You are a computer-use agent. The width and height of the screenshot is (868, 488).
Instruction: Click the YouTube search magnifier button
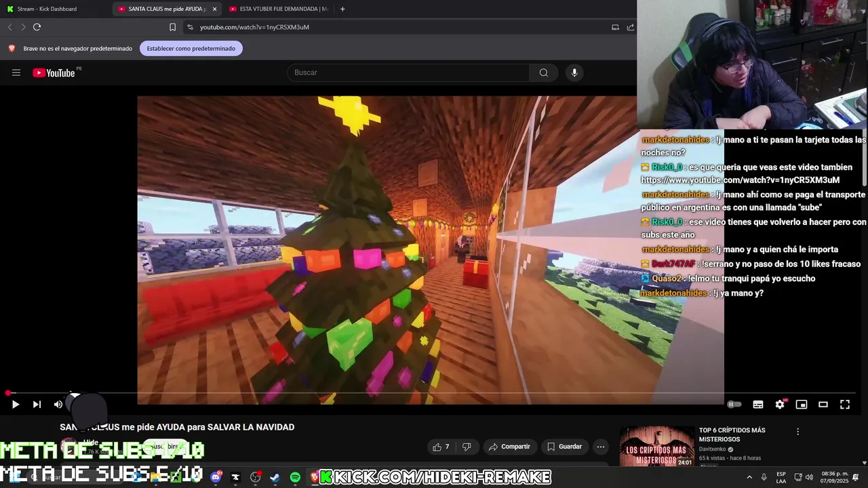tap(544, 73)
